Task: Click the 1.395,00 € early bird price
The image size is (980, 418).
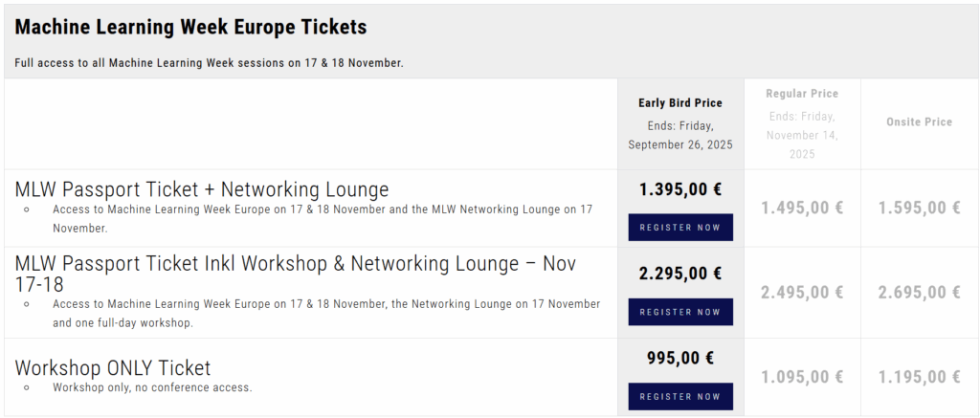Action: pyautogui.click(x=680, y=189)
